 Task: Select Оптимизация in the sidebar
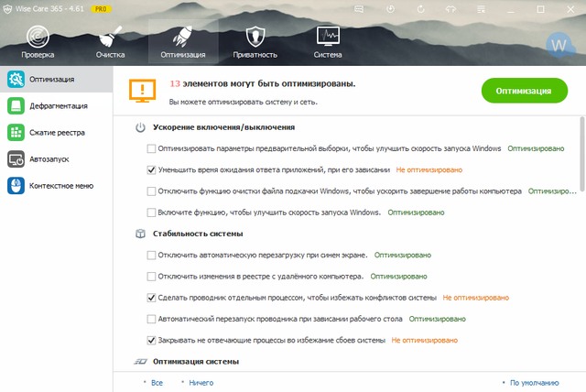click(57, 79)
